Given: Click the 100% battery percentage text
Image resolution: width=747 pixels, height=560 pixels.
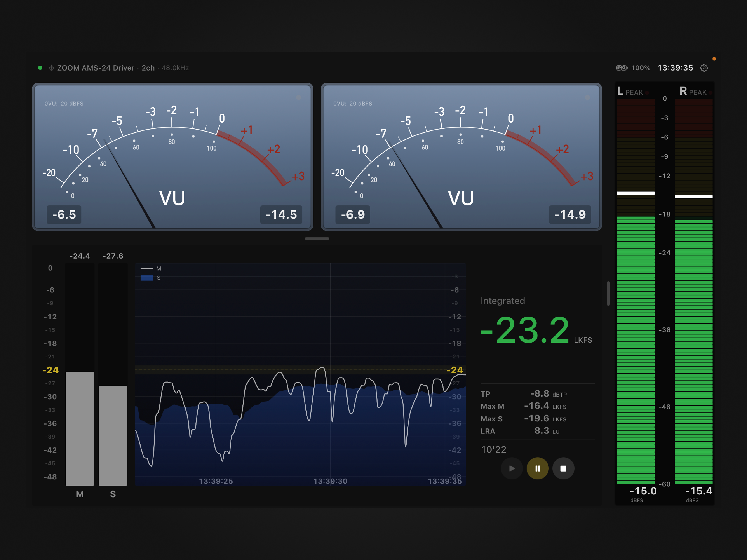Looking at the screenshot, I should (641, 68).
